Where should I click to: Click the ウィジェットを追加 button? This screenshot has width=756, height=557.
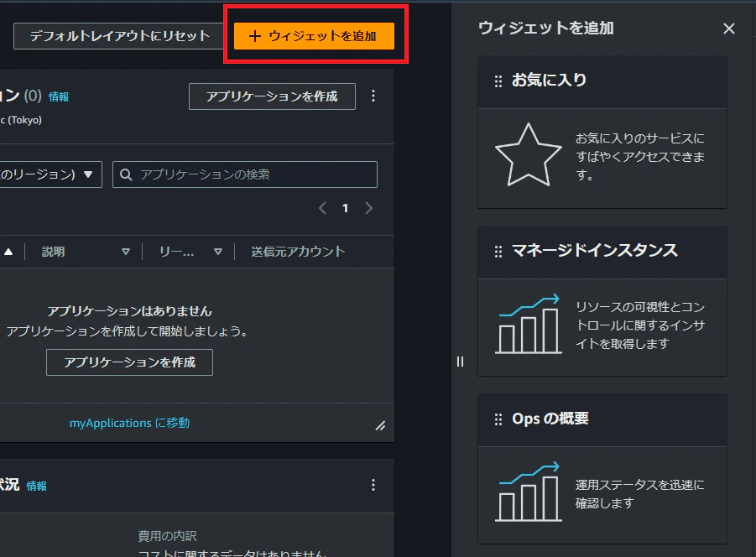[315, 36]
